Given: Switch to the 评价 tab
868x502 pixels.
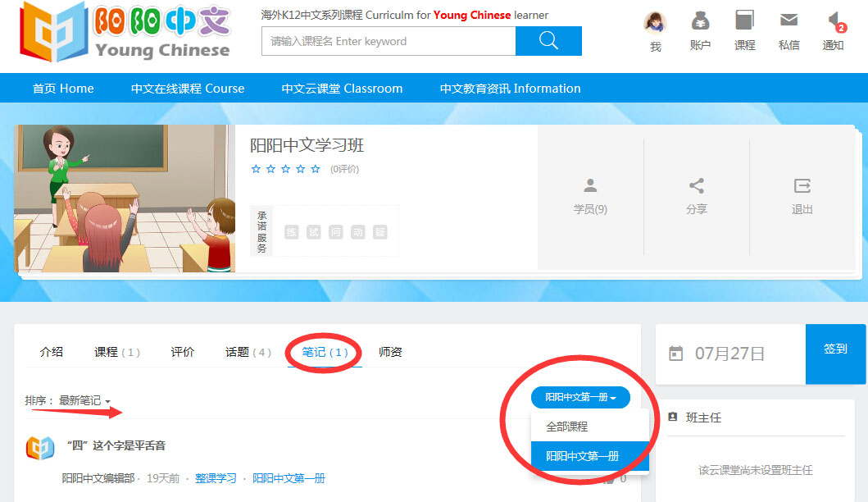Looking at the screenshot, I should [183, 352].
